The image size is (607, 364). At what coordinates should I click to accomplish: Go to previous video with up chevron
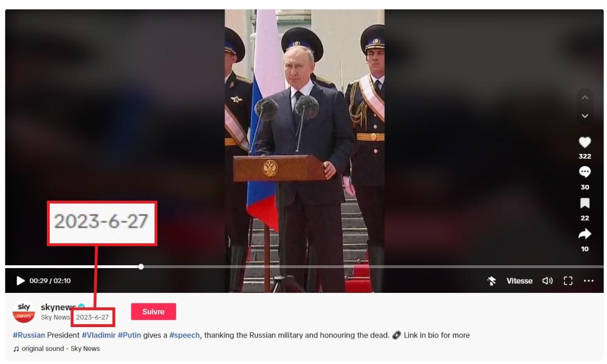click(585, 98)
